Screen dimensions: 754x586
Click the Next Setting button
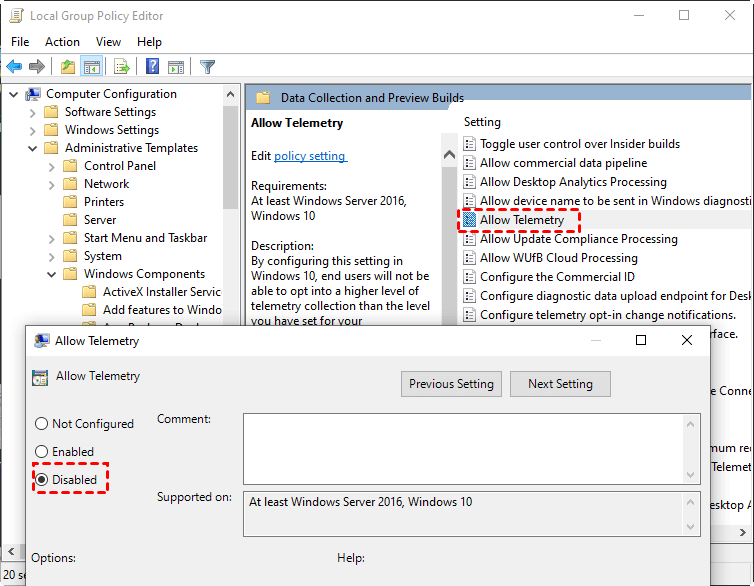tap(560, 384)
